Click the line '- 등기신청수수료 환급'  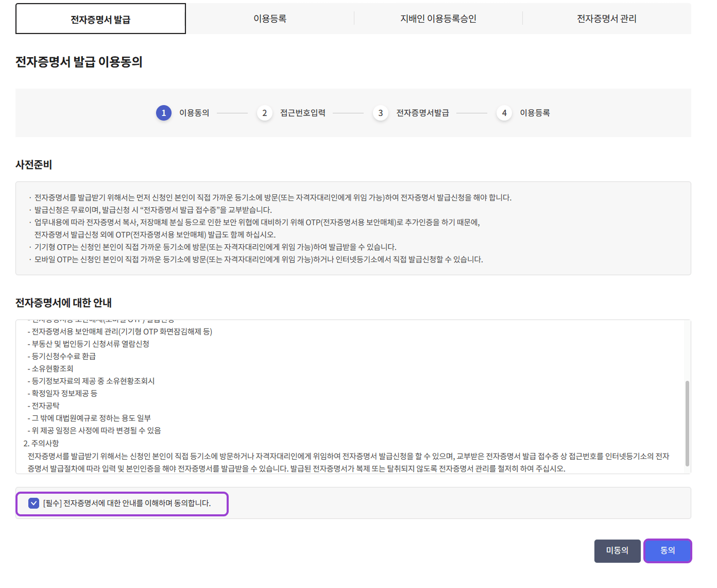coord(62,356)
